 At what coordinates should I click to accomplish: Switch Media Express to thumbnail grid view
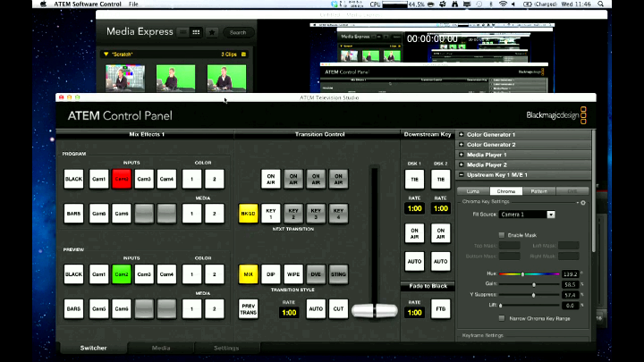point(196,32)
